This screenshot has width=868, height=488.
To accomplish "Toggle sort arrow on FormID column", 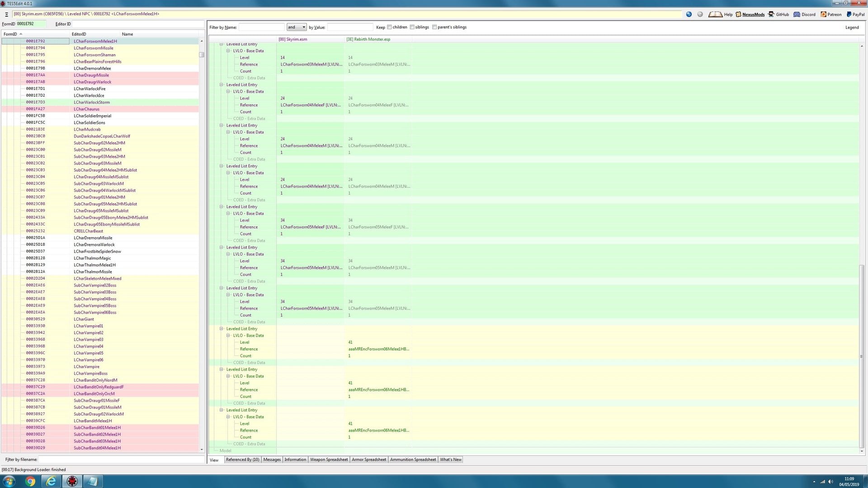I will 21,34.
